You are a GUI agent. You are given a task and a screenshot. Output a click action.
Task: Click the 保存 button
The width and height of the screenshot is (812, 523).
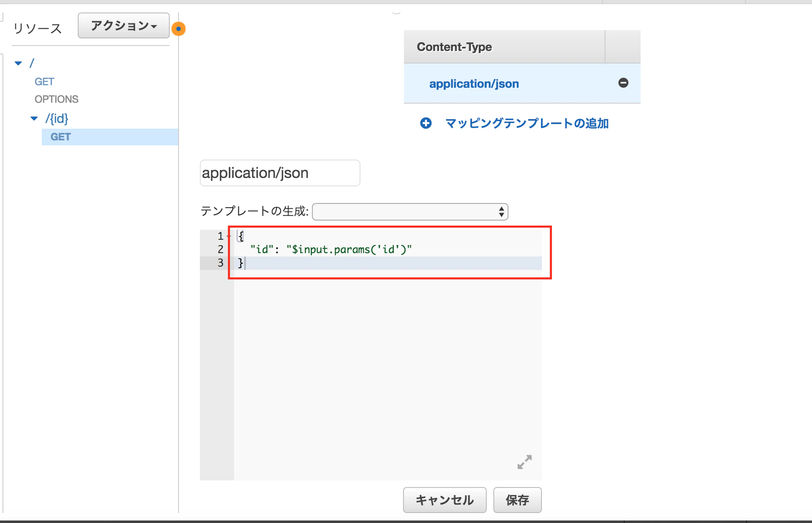point(517,500)
